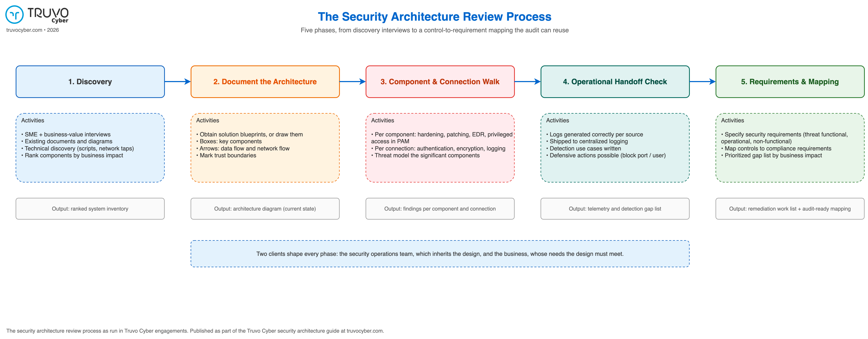Viewport: 868px width, 339px height.
Task: Click 'Boxes: key components' bullet
Action: (229, 141)
